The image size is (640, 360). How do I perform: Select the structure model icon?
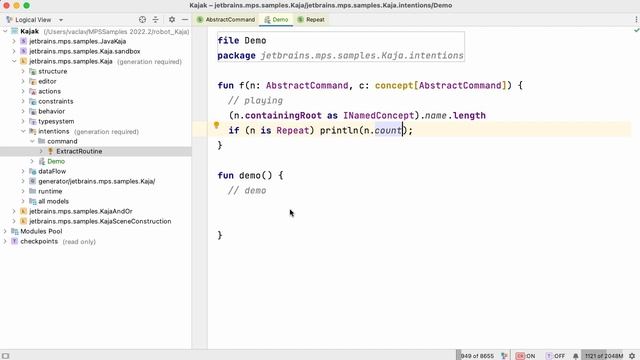(33, 71)
